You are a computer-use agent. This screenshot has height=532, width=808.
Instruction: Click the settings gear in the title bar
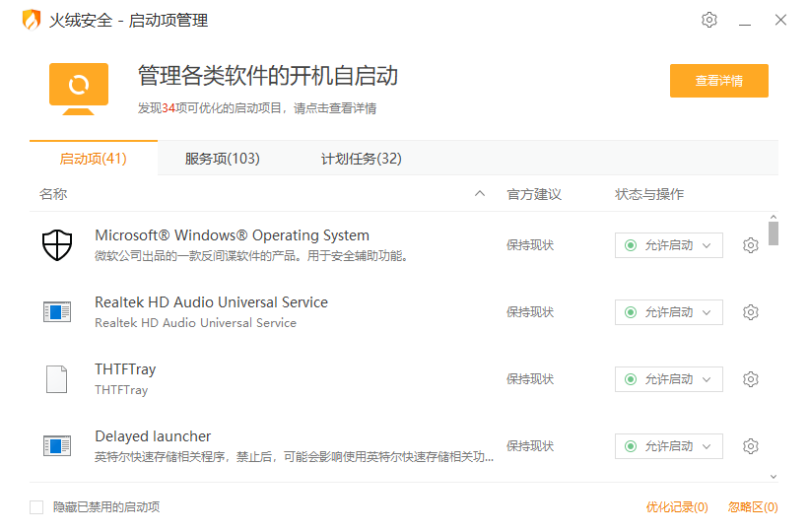[x=709, y=20]
